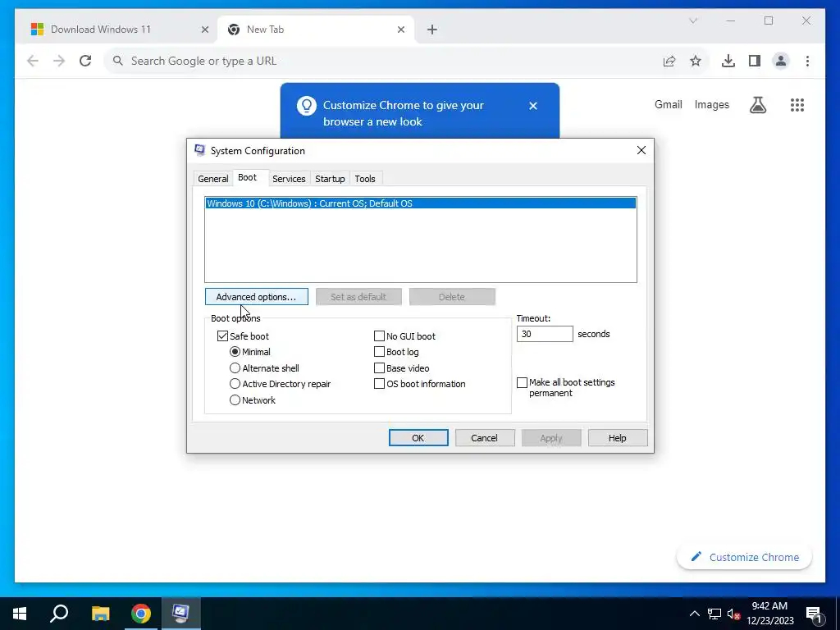Enable No GUI boot checkbox
The width and height of the screenshot is (840, 630).
[379, 336]
